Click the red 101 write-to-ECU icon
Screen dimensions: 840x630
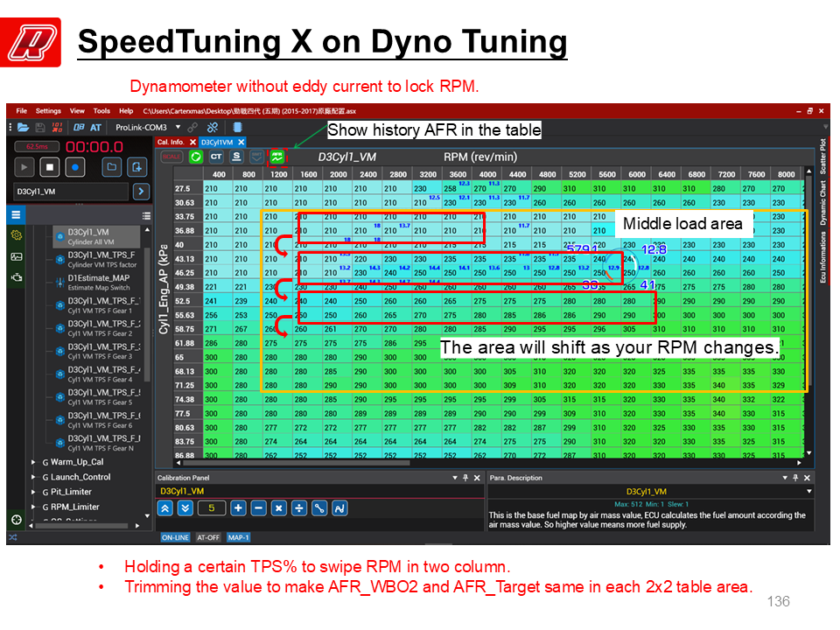(x=58, y=128)
